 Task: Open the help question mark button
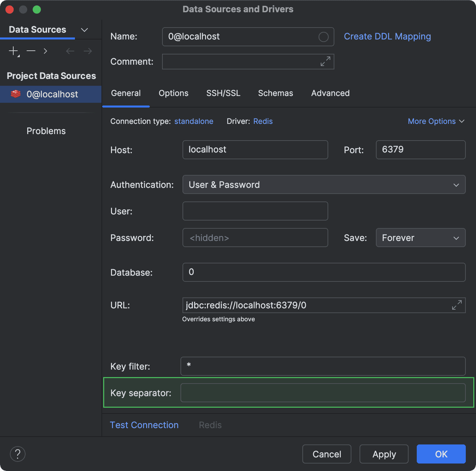pos(18,454)
